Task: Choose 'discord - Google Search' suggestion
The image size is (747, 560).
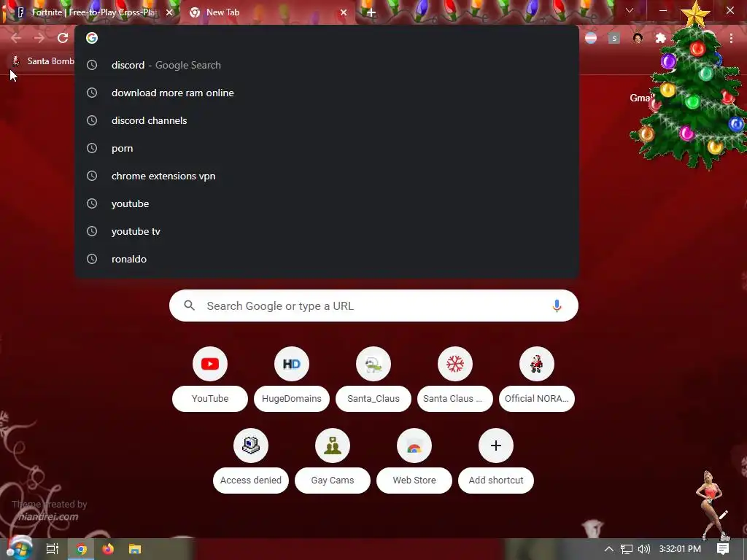Action: pyautogui.click(x=327, y=65)
